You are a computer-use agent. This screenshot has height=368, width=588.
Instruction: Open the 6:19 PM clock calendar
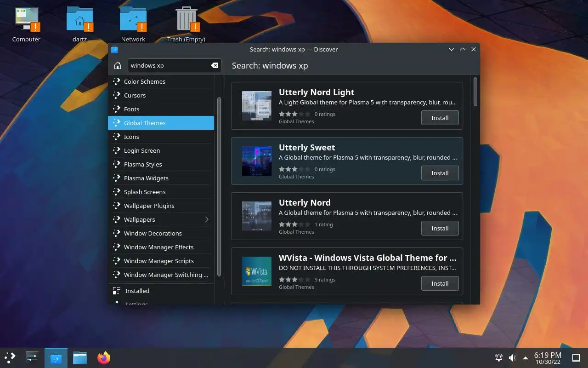tap(548, 358)
